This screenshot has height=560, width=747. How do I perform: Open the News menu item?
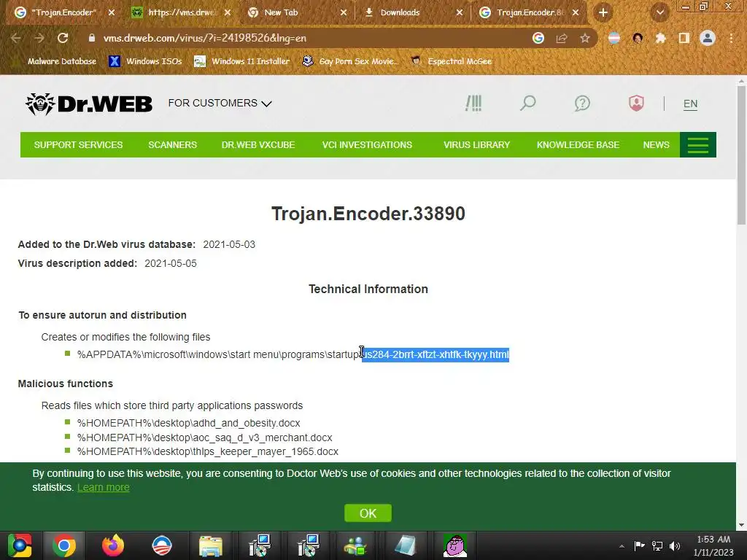656,145
